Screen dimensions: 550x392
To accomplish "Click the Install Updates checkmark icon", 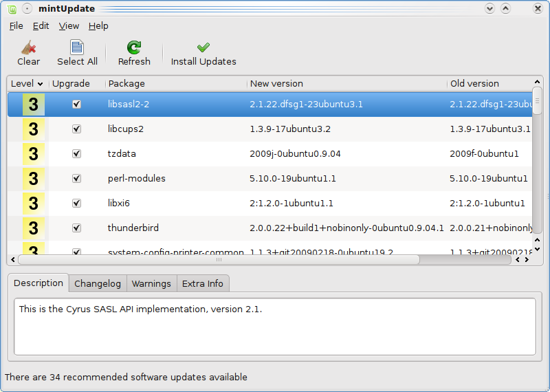I will (203, 47).
